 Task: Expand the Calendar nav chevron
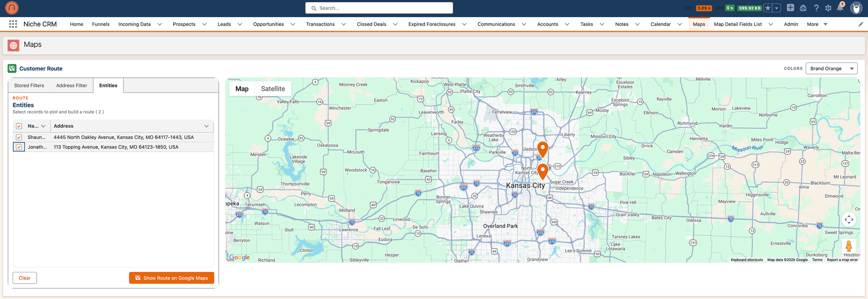(x=679, y=24)
